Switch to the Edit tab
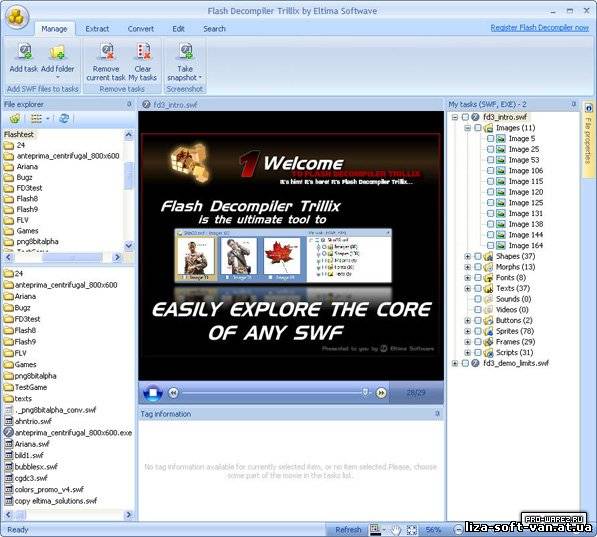This screenshot has height=537, width=597. 178,29
